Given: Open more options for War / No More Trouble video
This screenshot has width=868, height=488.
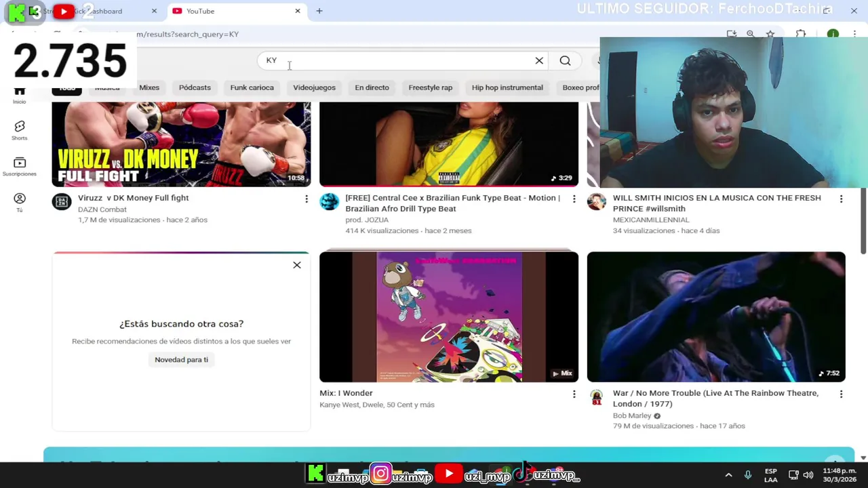Looking at the screenshot, I should point(841,394).
